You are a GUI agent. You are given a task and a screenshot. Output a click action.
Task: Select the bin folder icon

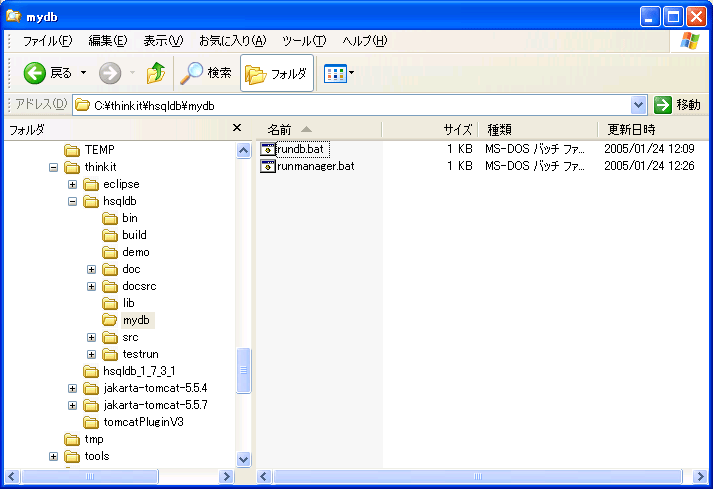click(110, 218)
